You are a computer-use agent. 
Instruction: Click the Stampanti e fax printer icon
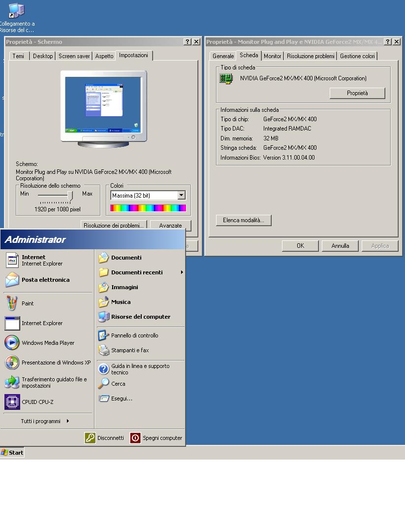[x=103, y=350]
